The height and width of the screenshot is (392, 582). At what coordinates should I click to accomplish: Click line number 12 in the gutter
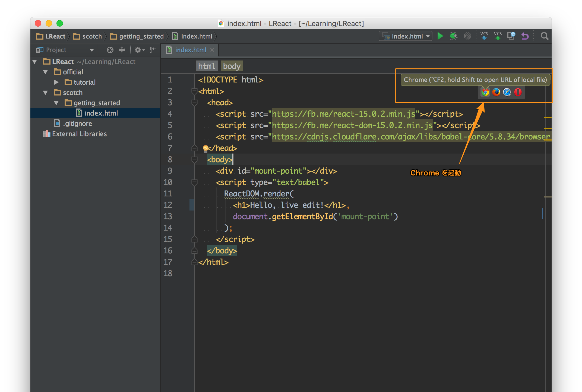(168, 205)
